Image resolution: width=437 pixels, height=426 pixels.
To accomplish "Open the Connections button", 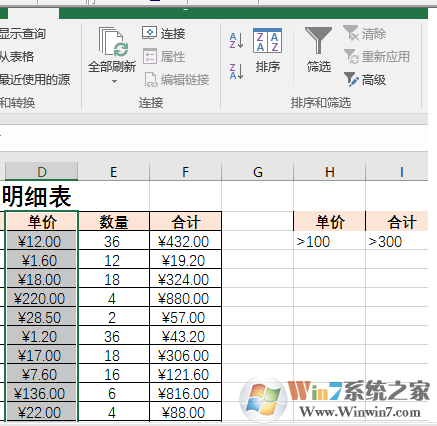I will [x=163, y=34].
